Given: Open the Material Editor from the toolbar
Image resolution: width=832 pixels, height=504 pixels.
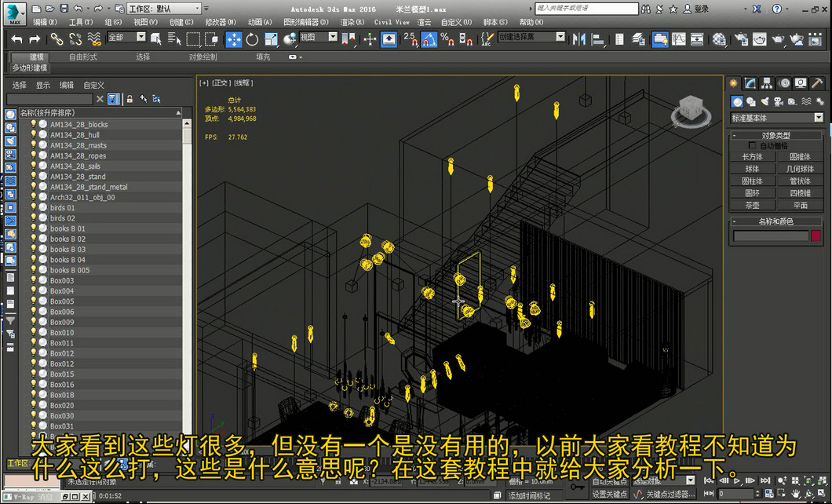Looking at the screenshot, I should pos(720,39).
